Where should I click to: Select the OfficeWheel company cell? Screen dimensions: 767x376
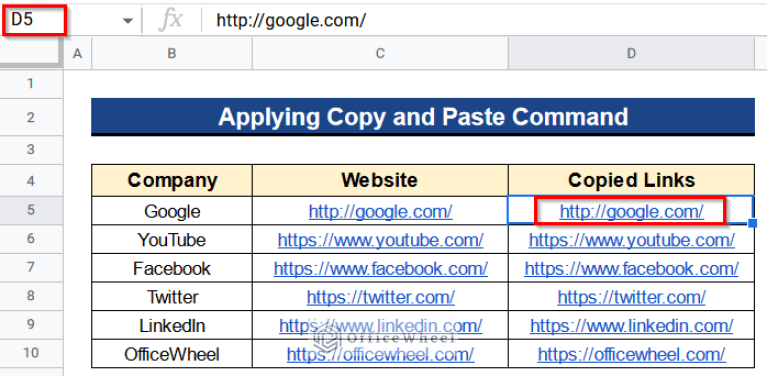(x=172, y=354)
